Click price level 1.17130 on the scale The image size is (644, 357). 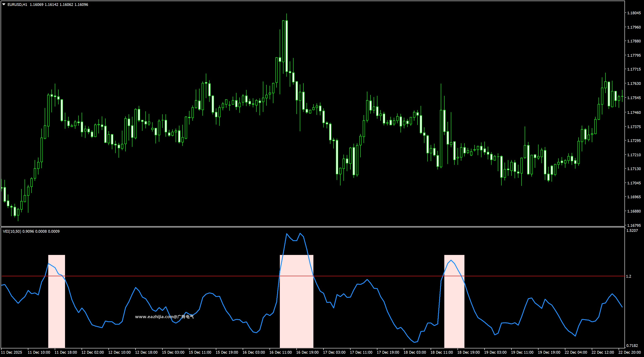point(634,169)
